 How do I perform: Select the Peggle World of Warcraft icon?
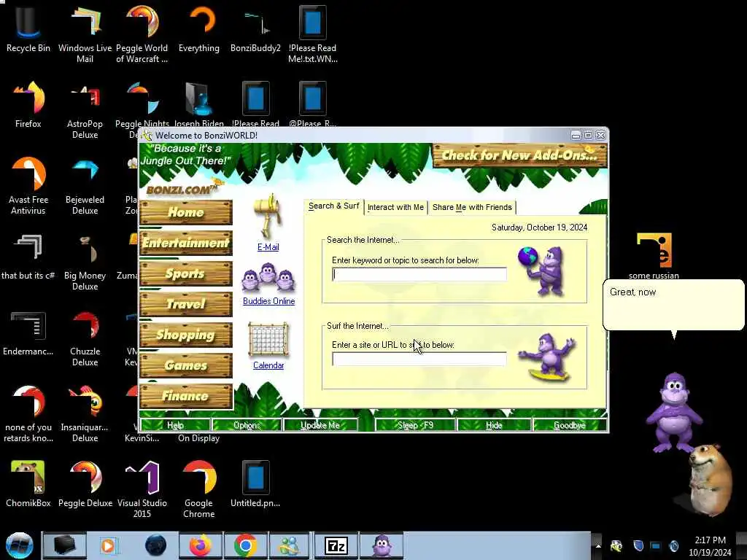tap(142, 34)
